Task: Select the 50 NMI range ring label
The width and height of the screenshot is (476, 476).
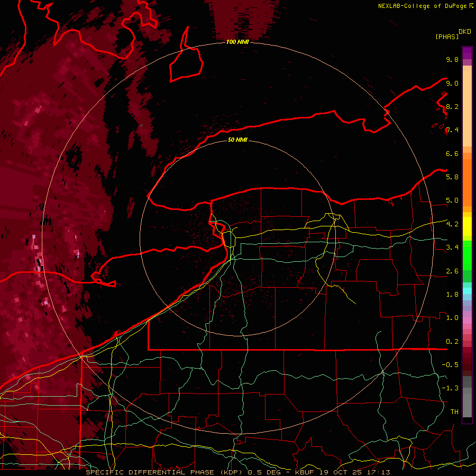Action: point(237,140)
